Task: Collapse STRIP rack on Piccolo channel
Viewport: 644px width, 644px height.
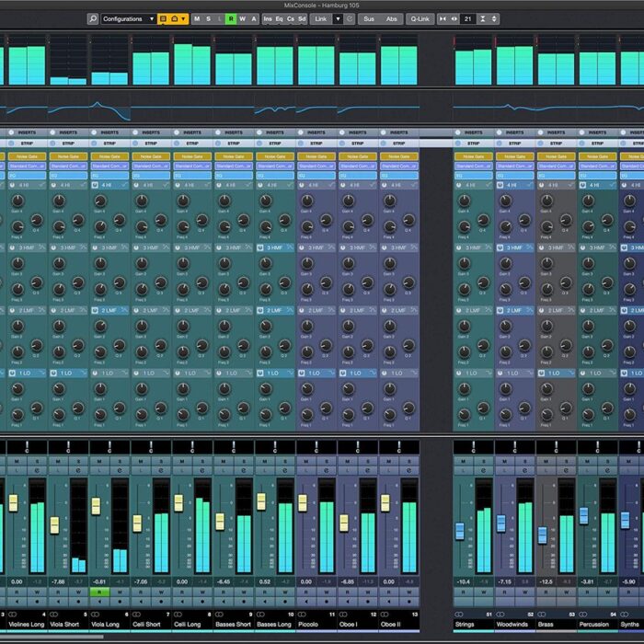Action: 316,144
